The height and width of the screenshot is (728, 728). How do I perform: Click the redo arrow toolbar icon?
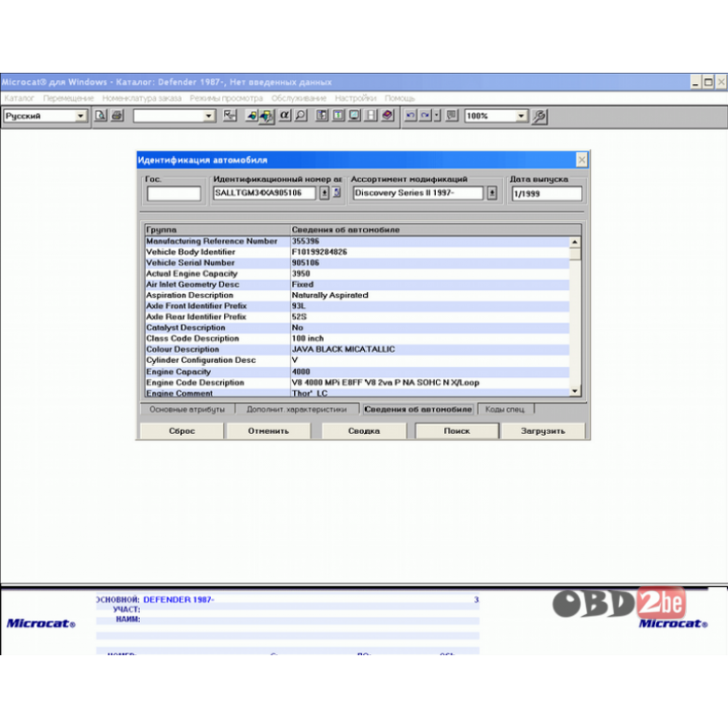click(x=426, y=116)
